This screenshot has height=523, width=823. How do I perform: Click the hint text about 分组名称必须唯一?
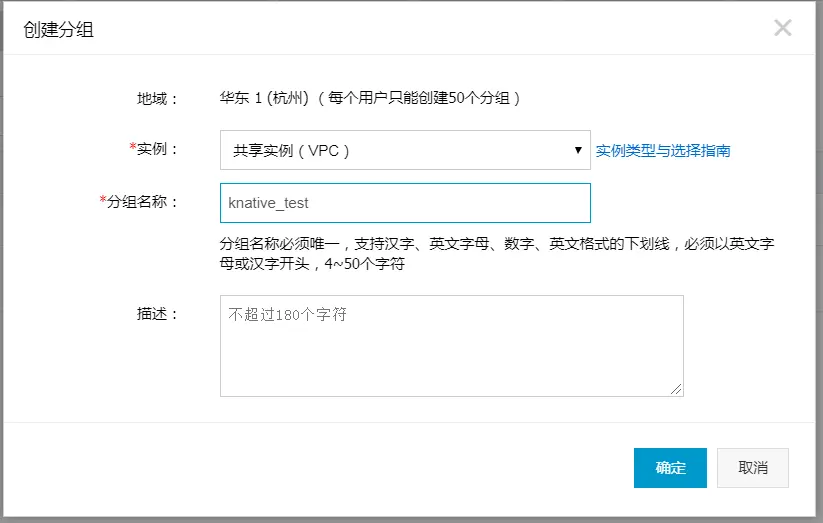497,254
